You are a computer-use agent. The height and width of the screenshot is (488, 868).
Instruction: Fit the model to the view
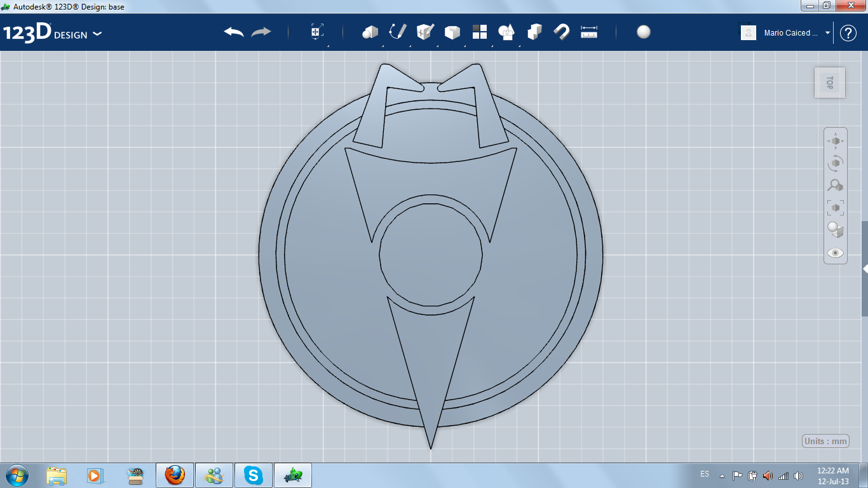pyautogui.click(x=836, y=208)
